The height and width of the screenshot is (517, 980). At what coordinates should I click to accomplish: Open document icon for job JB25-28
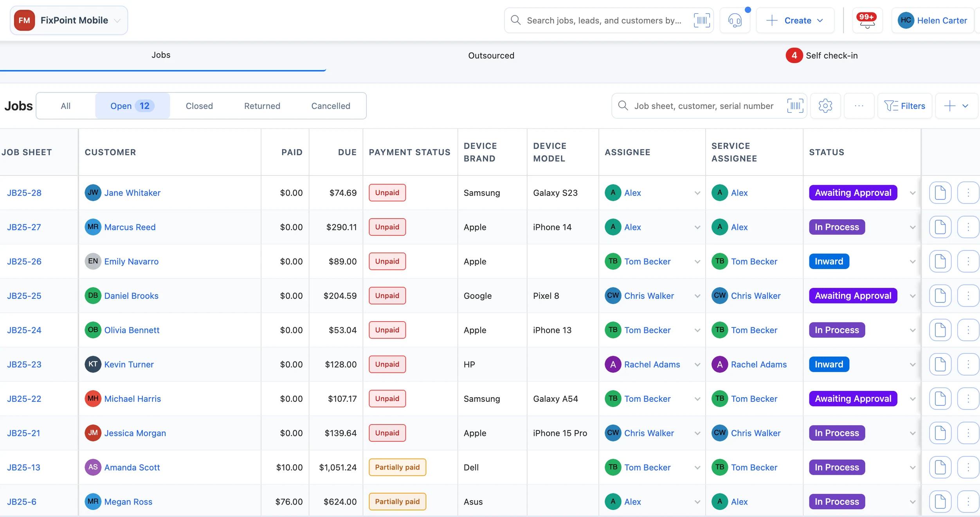click(940, 193)
